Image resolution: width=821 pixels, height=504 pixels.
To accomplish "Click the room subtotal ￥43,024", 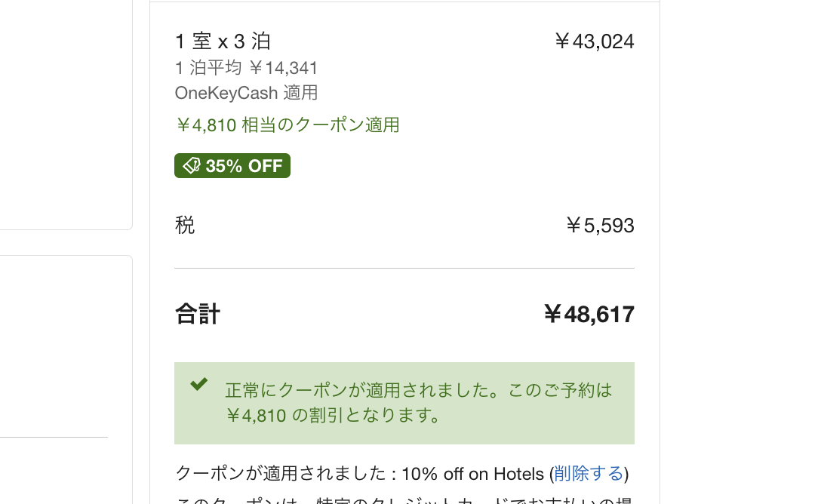I will (x=594, y=41).
